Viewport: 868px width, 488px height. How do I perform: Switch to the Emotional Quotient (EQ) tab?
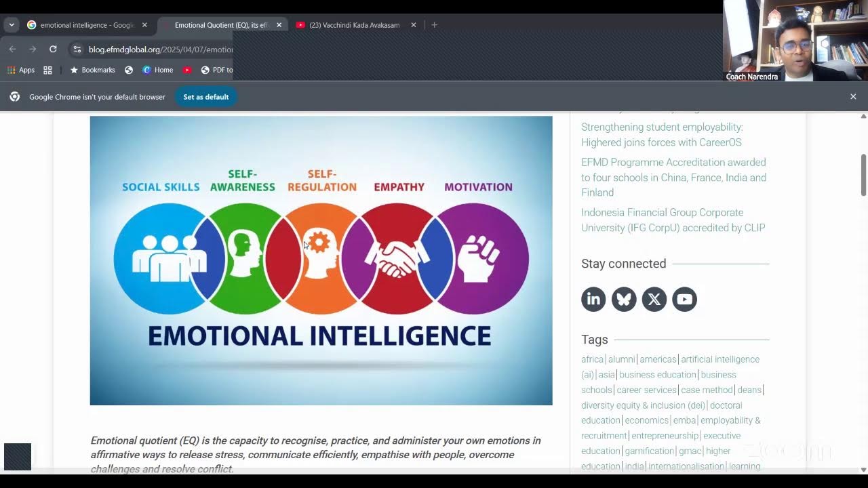click(222, 25)
